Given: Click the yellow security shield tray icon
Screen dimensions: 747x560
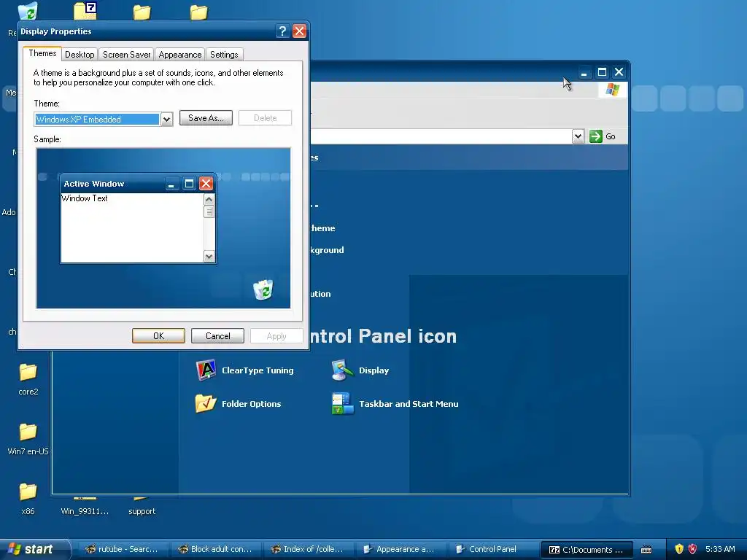Looking at the screenshot, I should tap(679, 549).
